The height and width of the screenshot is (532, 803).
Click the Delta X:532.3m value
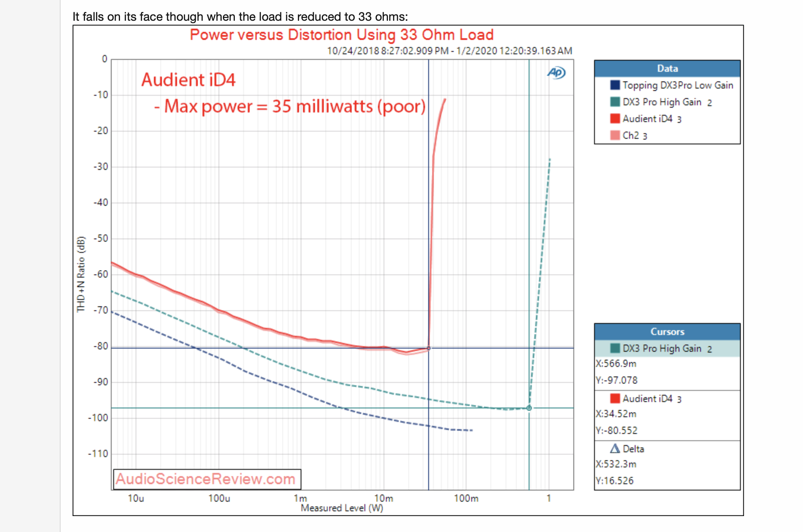[616, 464]
